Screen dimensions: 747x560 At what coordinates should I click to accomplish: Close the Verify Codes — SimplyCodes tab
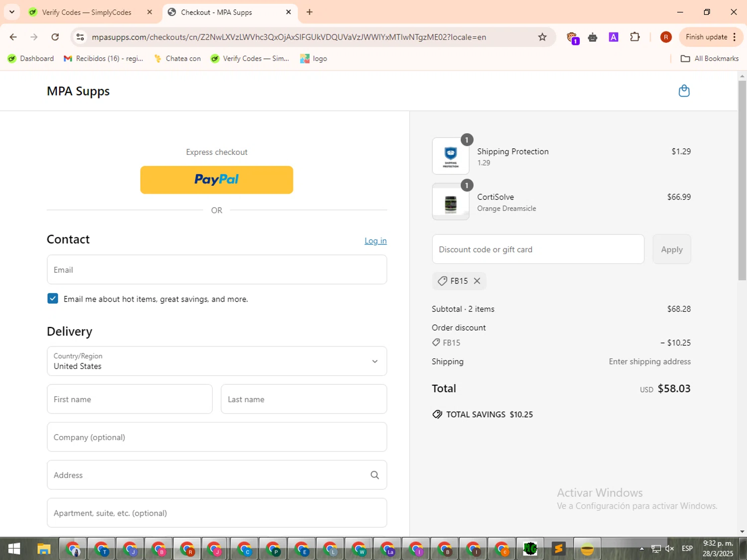(x=149, y=12)
